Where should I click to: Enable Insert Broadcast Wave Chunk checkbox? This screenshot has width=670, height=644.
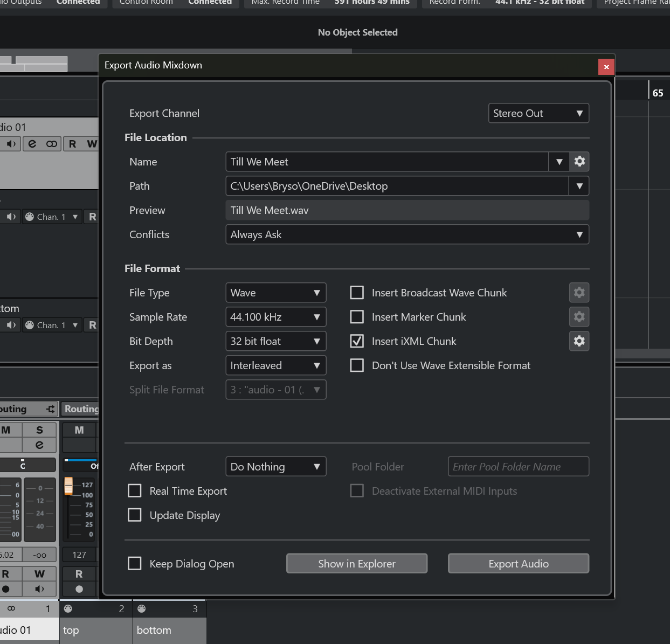[x=357, y=293]
